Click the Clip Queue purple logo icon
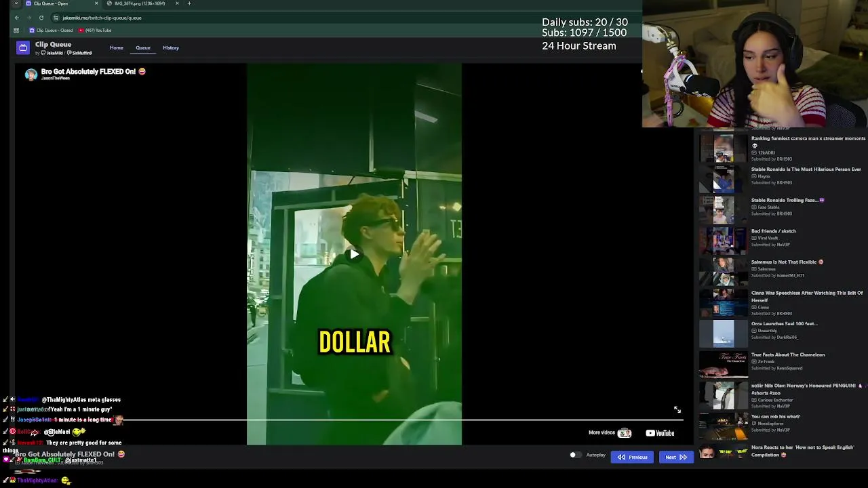 pyautogui.click(x=23, y=47)
